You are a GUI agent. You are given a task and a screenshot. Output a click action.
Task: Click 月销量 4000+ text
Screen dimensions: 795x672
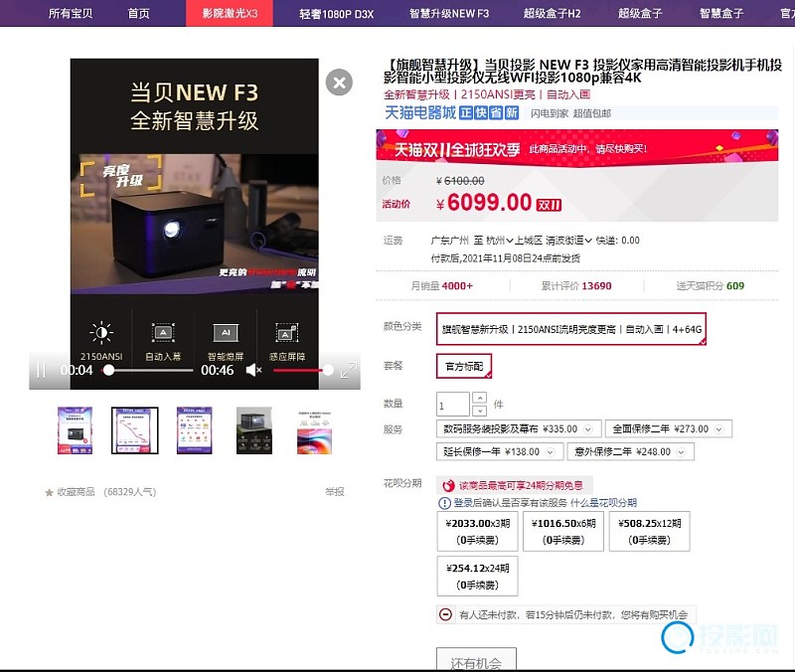(x=441, y=286)
